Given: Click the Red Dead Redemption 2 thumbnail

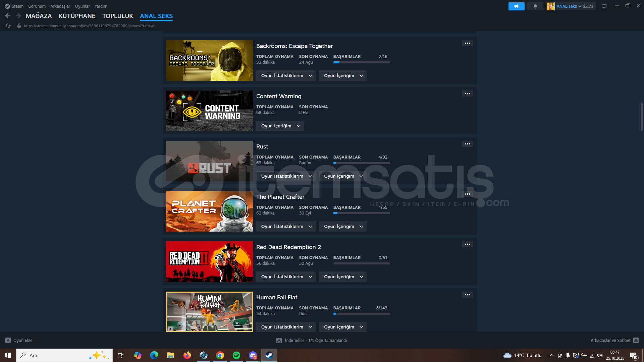Looking at the screenshot, I should [x=209, y=262].
